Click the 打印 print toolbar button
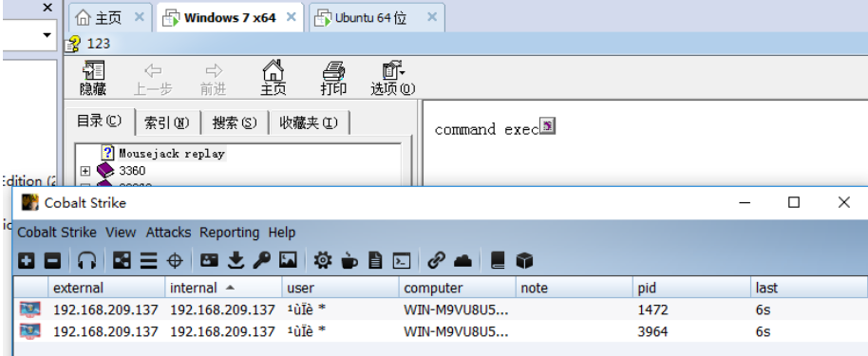The height and width of the screenshot is (356, 868). [333, 78]
